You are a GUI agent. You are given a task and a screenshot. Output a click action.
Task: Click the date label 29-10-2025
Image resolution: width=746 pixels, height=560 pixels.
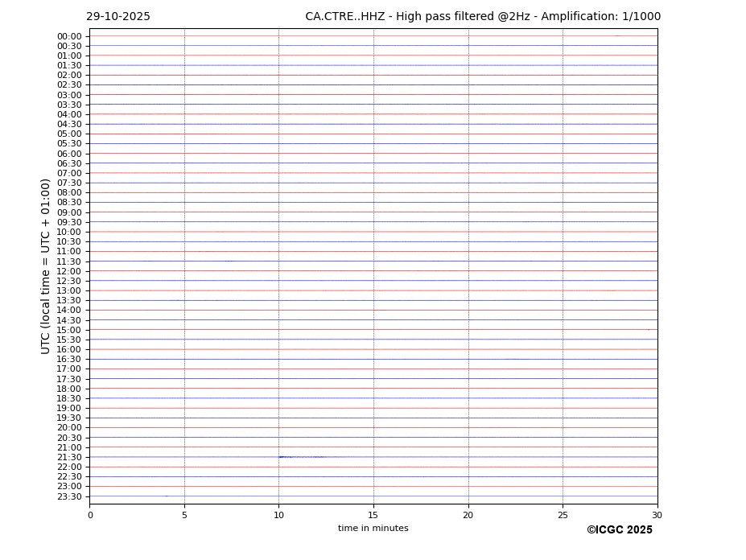118,17
